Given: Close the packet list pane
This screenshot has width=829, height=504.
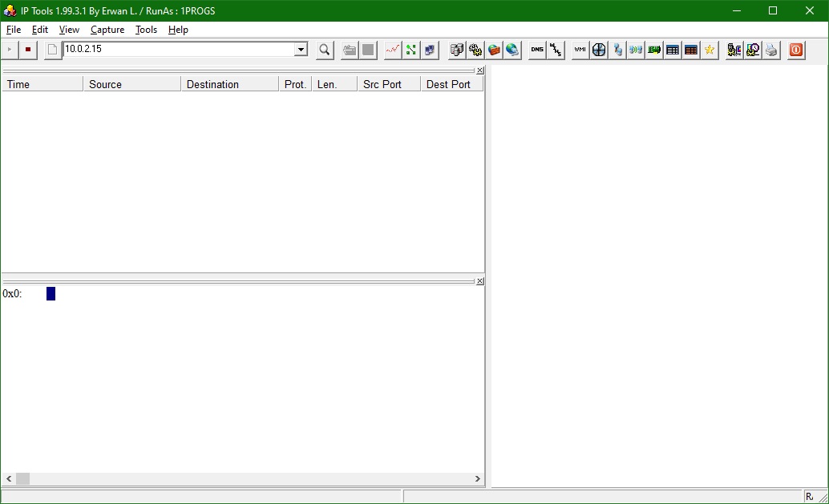Looking at the screenshot, I should [x=479, y=71].
